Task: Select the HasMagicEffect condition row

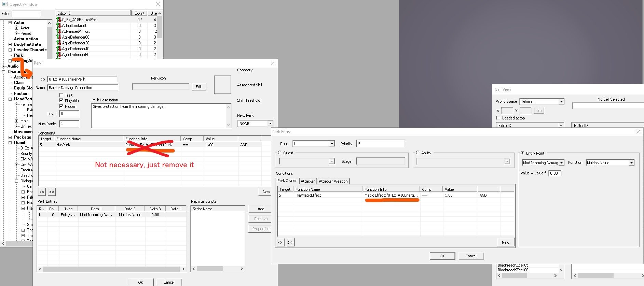Action: click(x=396, y=195)
